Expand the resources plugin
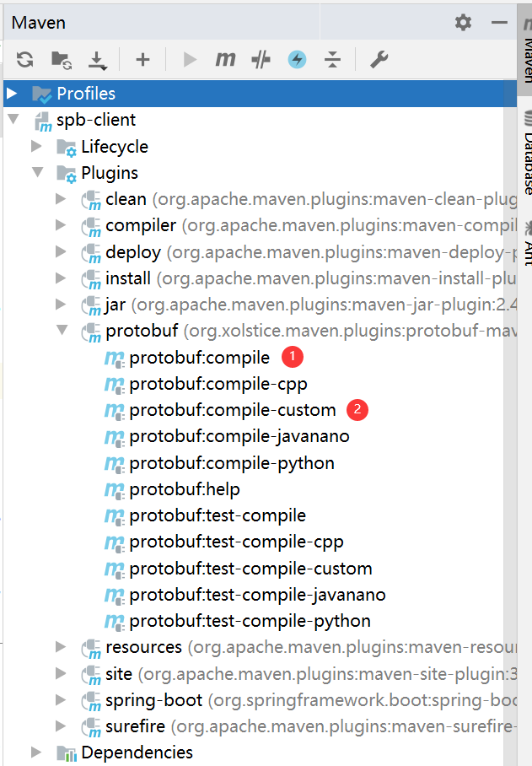532x766 pixels. coord(61,647)
